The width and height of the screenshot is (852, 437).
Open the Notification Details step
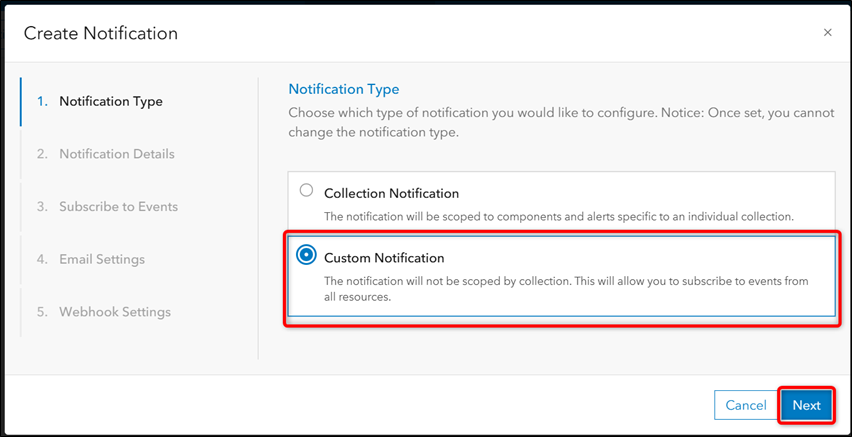(116, 154)
